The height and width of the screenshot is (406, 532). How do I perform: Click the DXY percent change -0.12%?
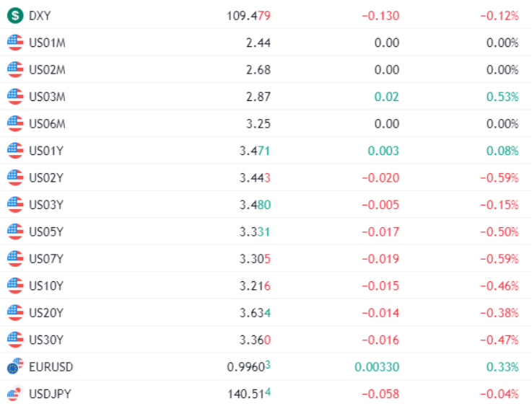tap(499, 16)
